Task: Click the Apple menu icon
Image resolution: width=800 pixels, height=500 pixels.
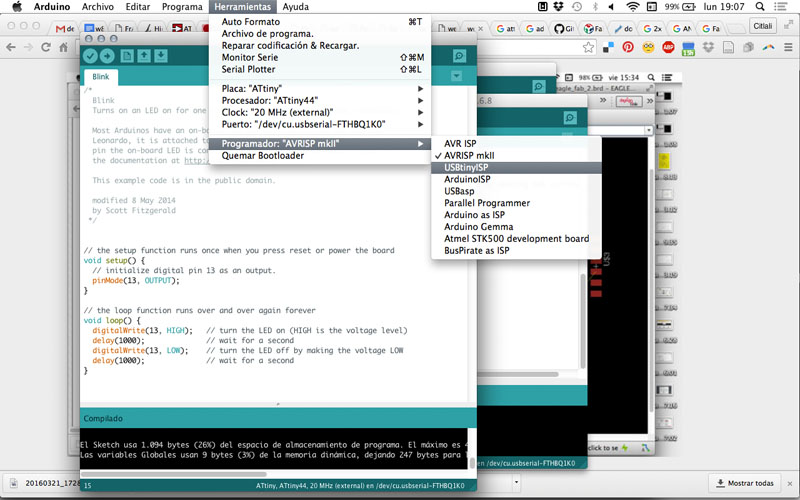Action: pos(17,7)
